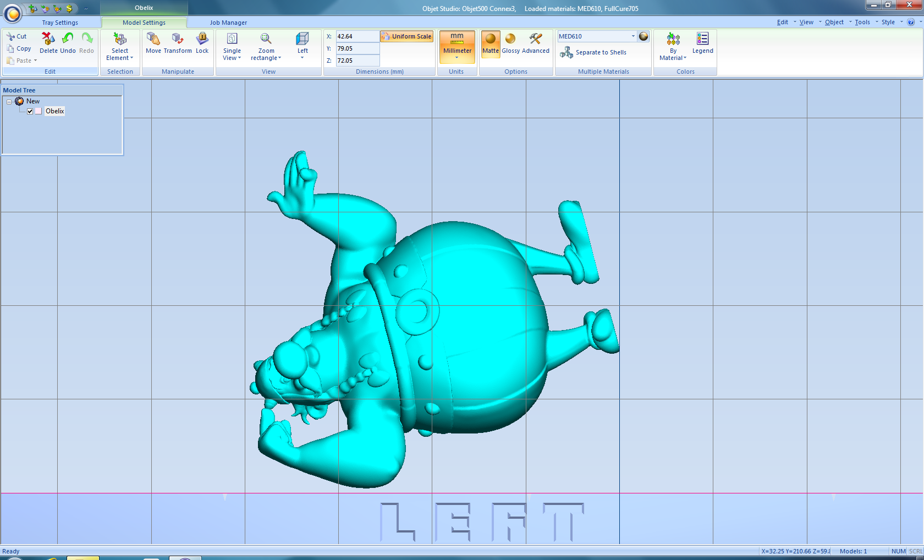This screenshot has width=924, height=560.
Task: Lock the model orientation
Action: [202, 43]
